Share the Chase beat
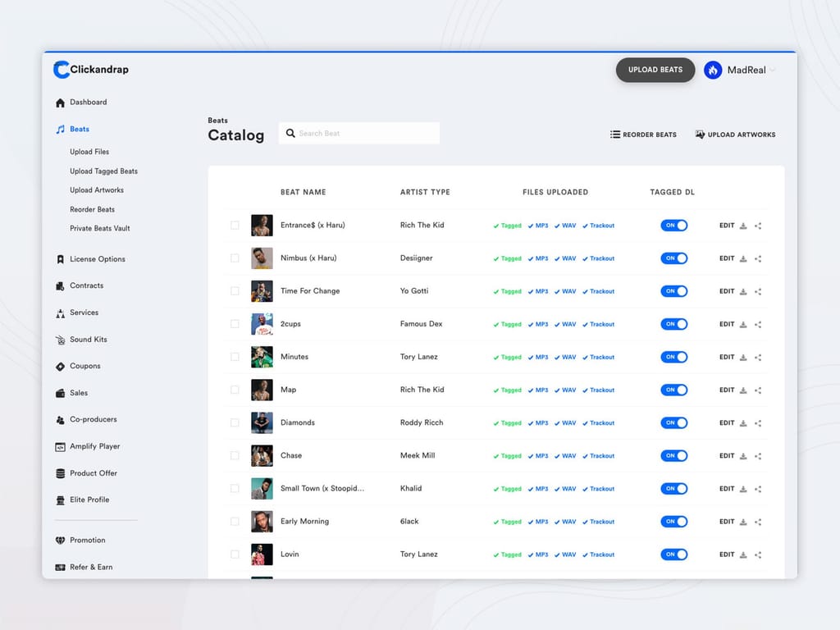840x630 pixels. [758, 456]
